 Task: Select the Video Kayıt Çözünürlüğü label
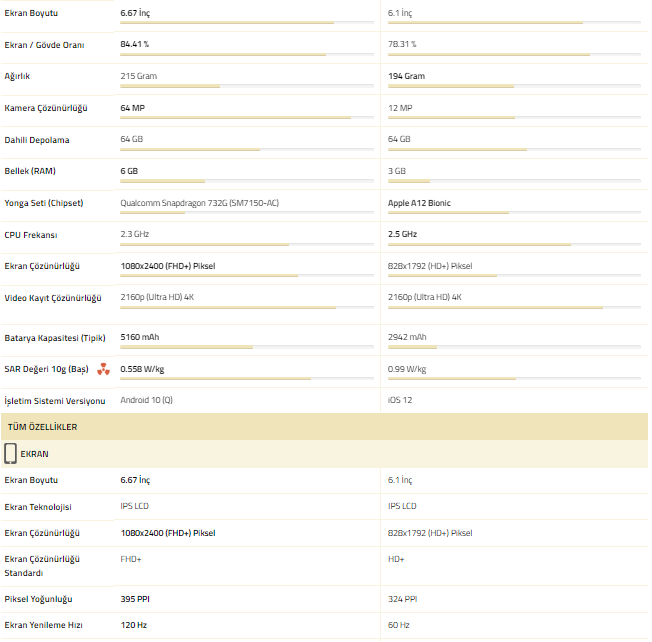tap(53, 298)
